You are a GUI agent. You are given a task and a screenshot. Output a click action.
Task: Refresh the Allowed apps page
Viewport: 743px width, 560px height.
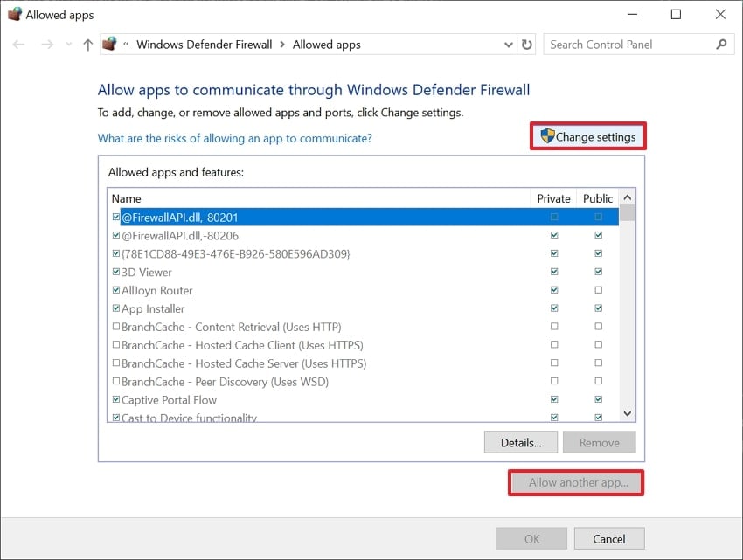click(526, 45)
